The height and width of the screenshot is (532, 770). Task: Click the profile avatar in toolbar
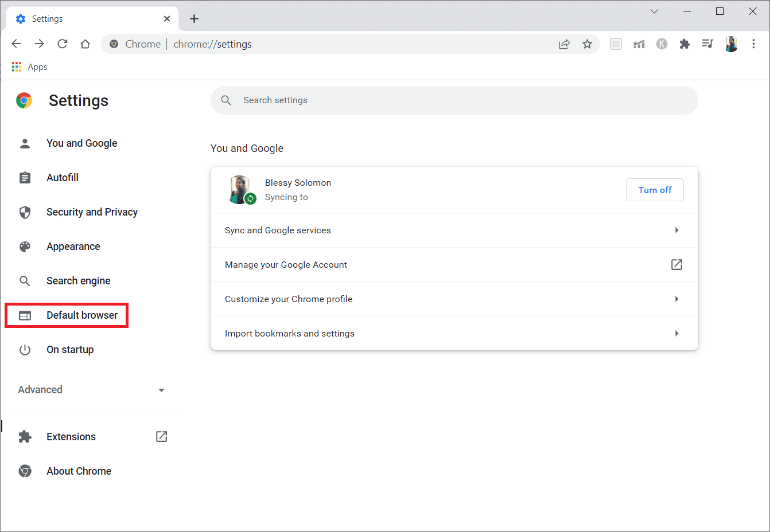[731, 44]
